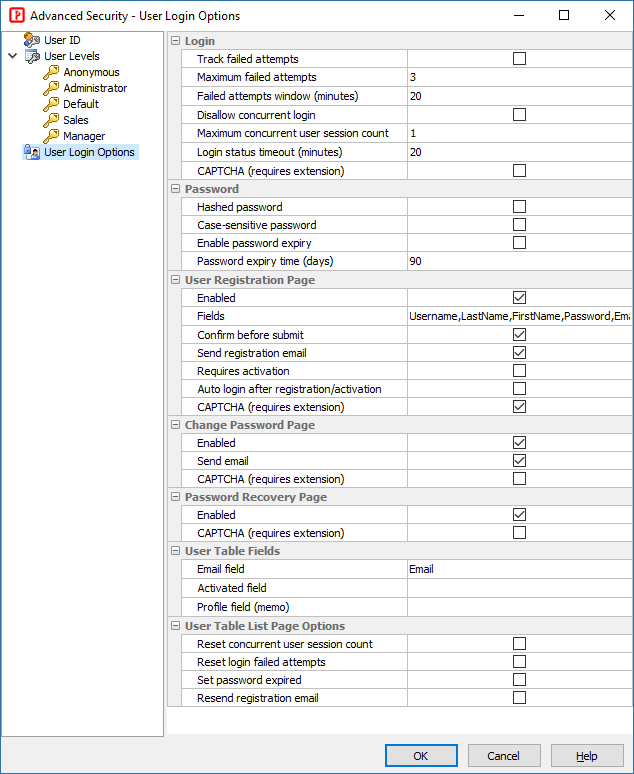Image resolution: width=634 pixels, height=774 pixels.
Task: Click the User ID tree icon
Action: tap(32, 40)
